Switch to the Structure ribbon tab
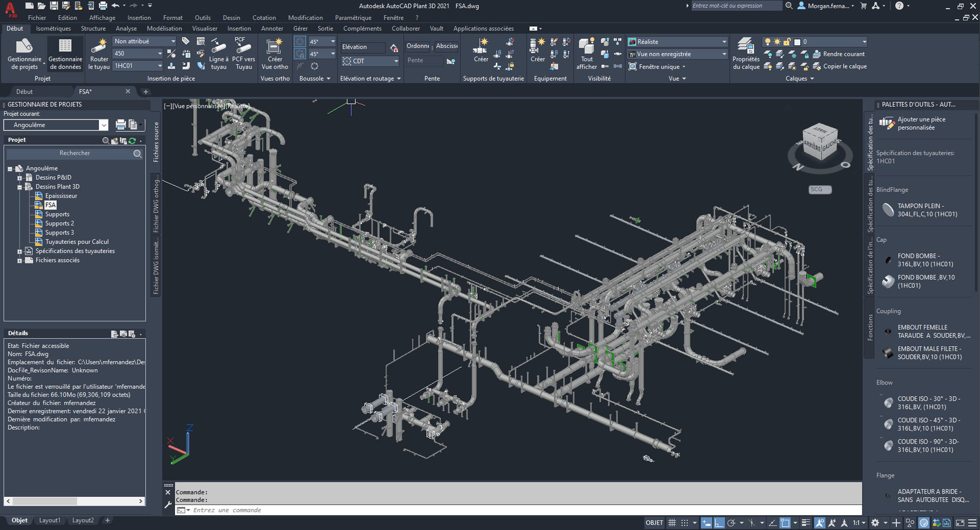 click(x=93, y=28)
